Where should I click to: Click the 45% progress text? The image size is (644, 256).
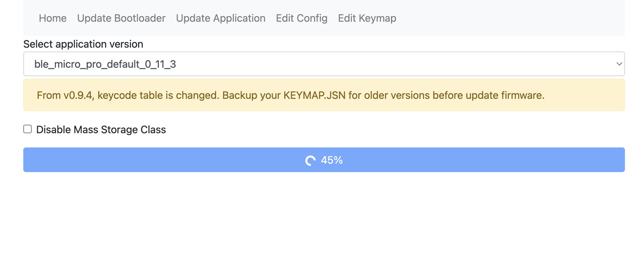332,160
